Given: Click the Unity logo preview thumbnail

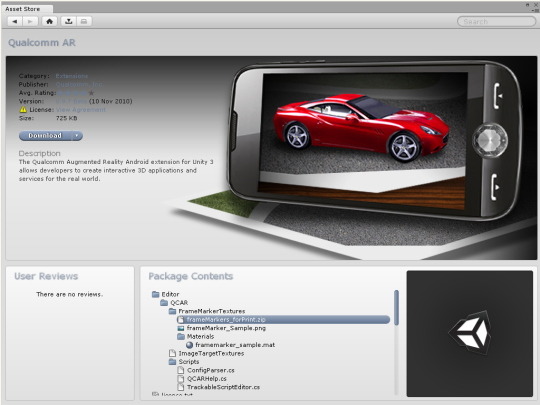Looking at the screenshot, I should 469,333.
